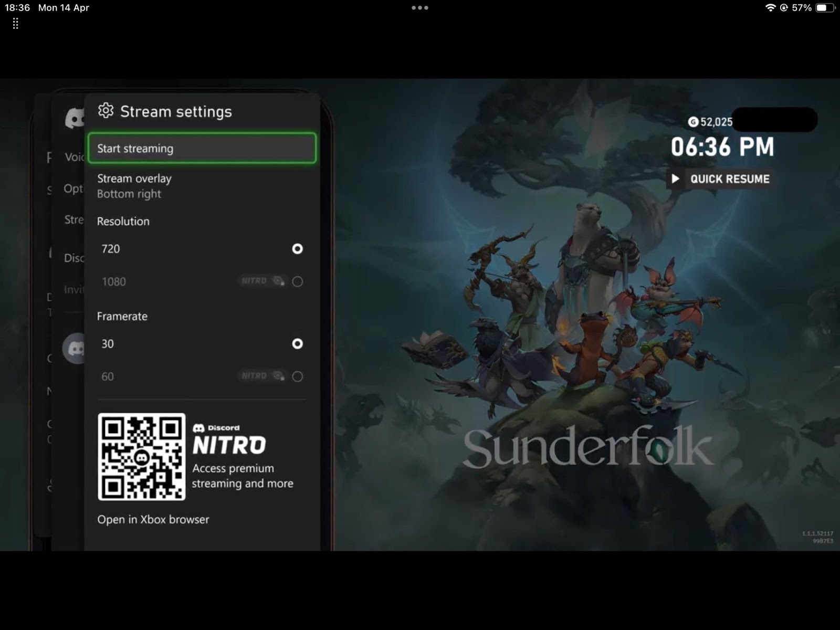Select the 1080 resolution radio button

pos(297,281)
